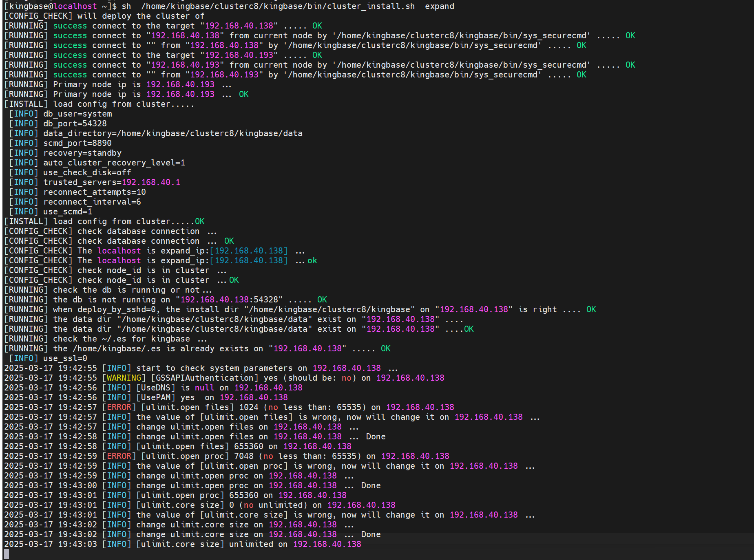Click the scmd_port=8890 entry
Screen dimensions: 754x560
pos(77,143)
